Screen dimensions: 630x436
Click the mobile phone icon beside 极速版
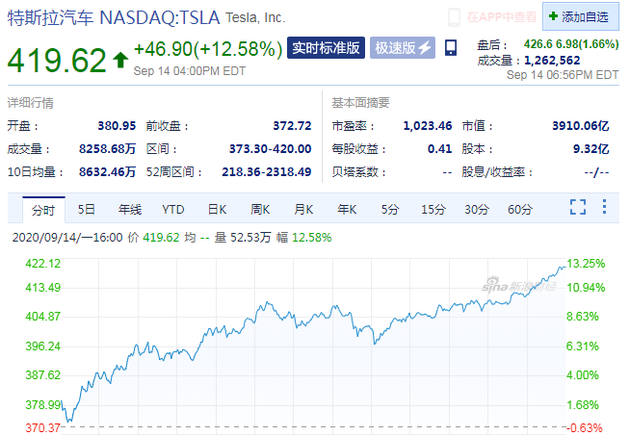pyautogui.click(x=451, y=48)
